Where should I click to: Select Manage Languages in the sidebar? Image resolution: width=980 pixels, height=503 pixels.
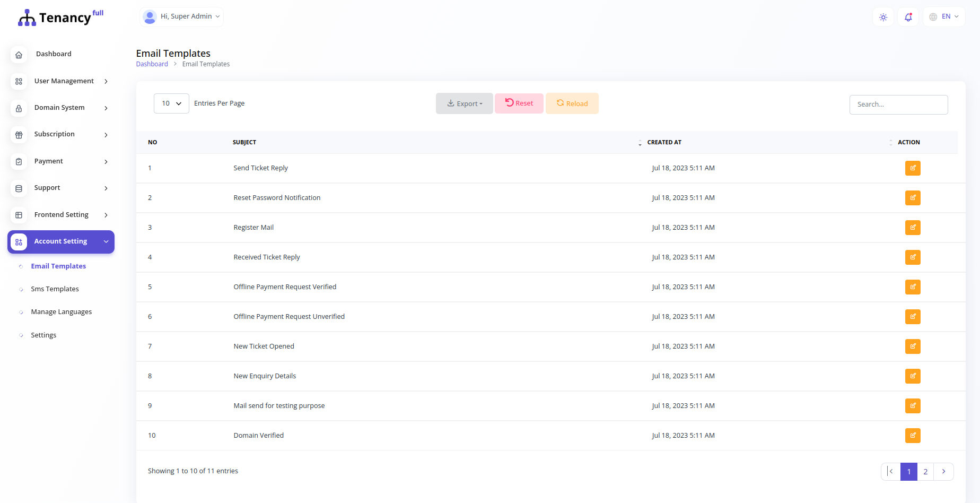click(x=61, y=311)
